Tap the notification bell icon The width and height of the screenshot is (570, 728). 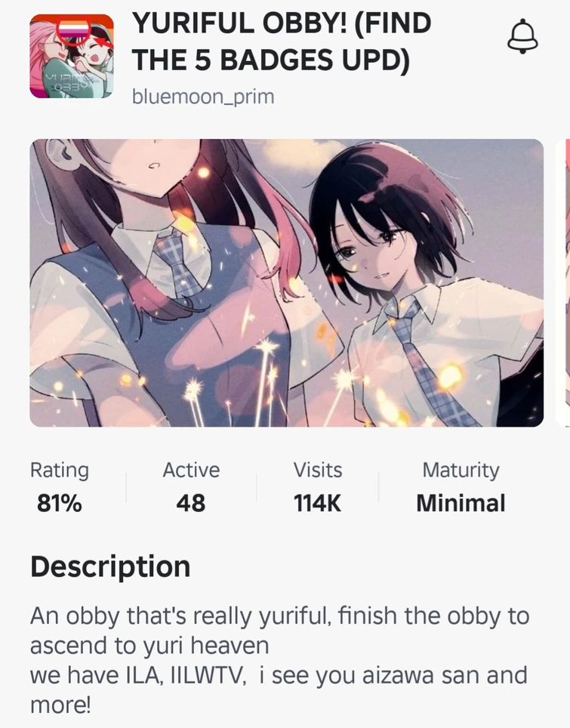[522, 36]
